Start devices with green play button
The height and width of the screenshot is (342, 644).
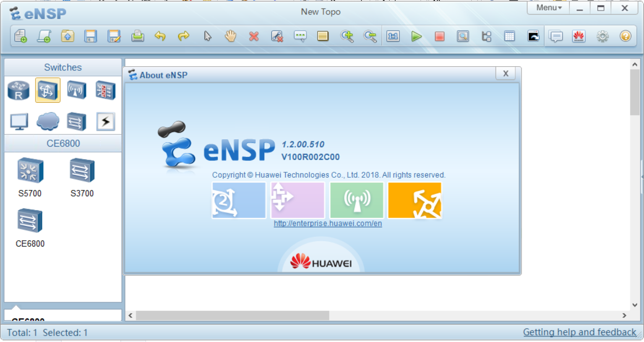click(x=416, y=36)
